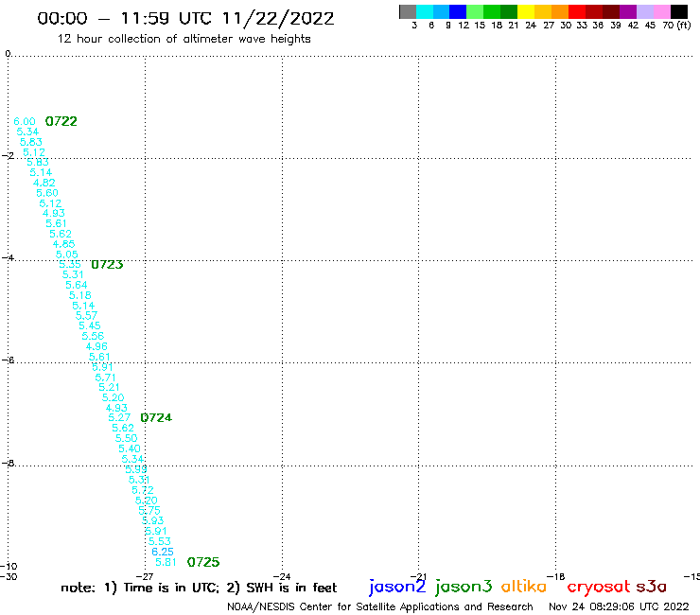Click the '12 hour collection' subtitle
The width and height of the screenshot is (700, 615).
pyautogui.click(x=184, y=40)
